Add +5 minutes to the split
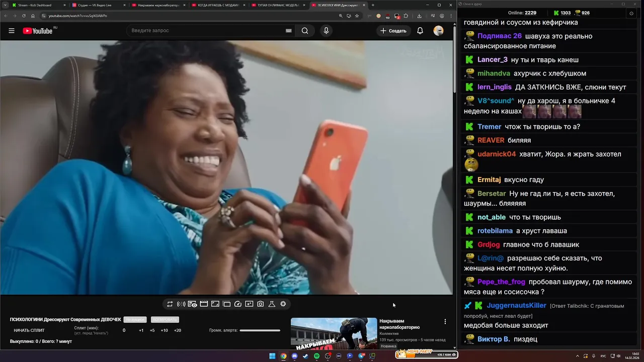 coord(152,330)
